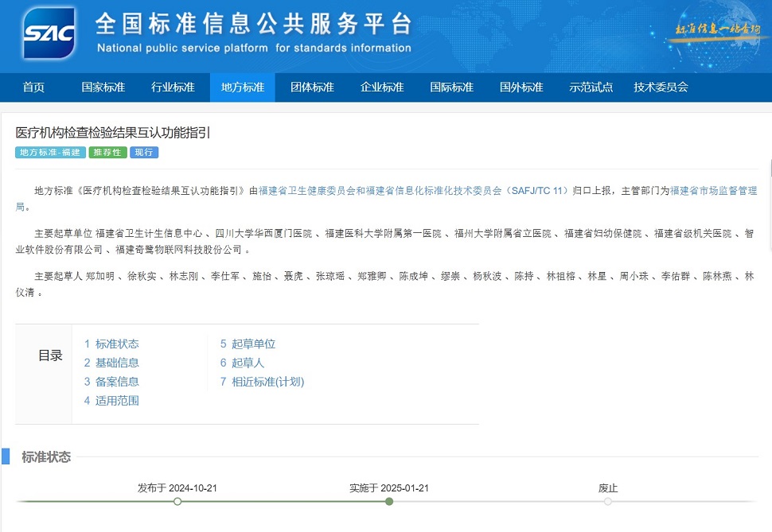This screenshot has height=532, width=772.
Task: Open the 团体标准 tab
Action: (312, 87)
